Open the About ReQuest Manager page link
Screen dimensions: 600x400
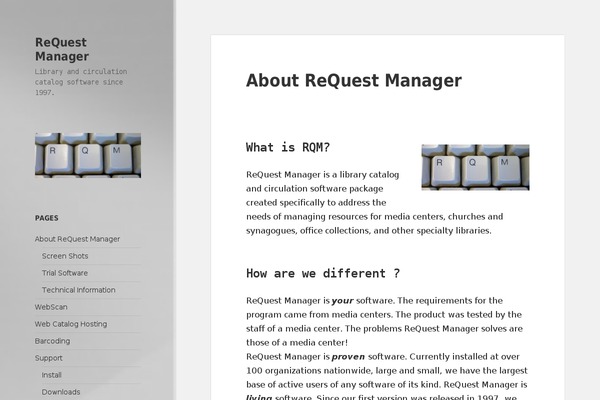[77, 239]
